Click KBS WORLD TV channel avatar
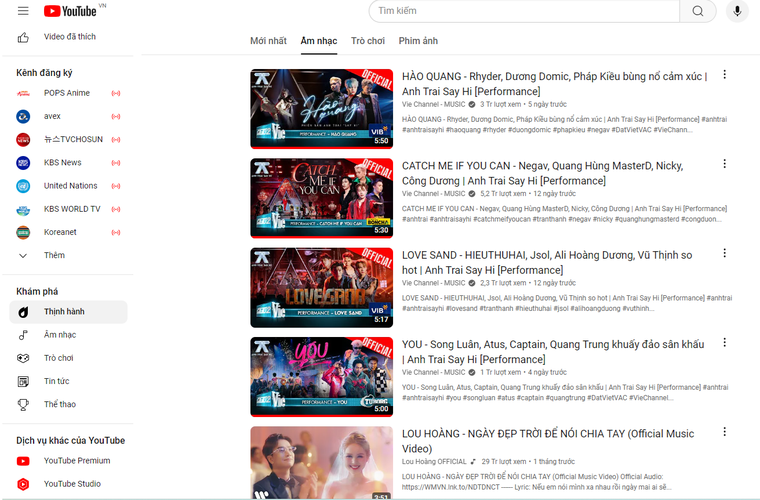This screenshot has width=760, height=500. click(23, 209)
